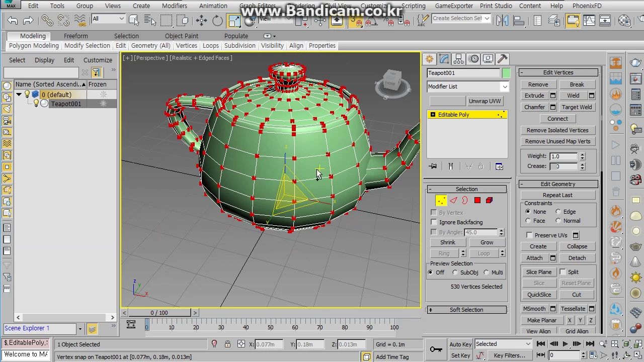Click the Grow selection button
Viewport: 644px width, 362px height.
(x=487, y=242)
